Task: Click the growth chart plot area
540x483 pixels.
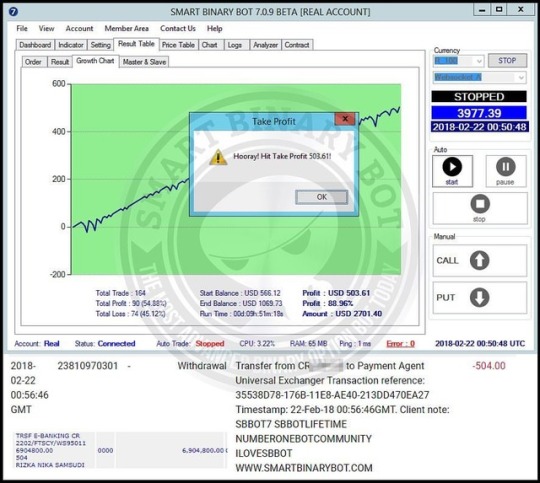Action: pyautogui.click(x=236, y=179)
